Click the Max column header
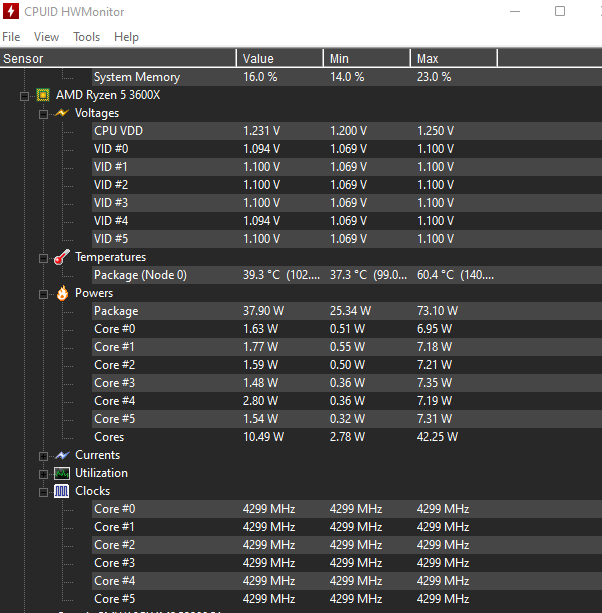The image size is (602, 613). click(x=454, y=58)
